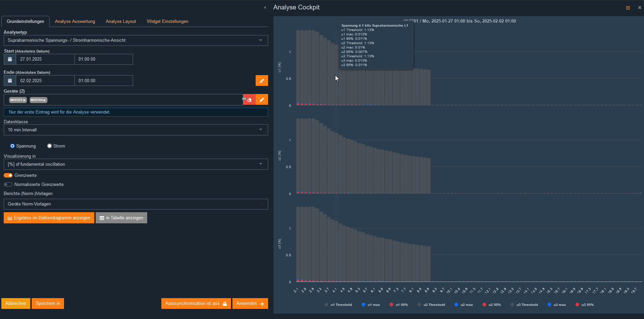This screenshot has width=644, height=319.
Task: Open the hamburger menu in Analyse Cockpit
Action: pyautogui.click(x=628, y=8)
